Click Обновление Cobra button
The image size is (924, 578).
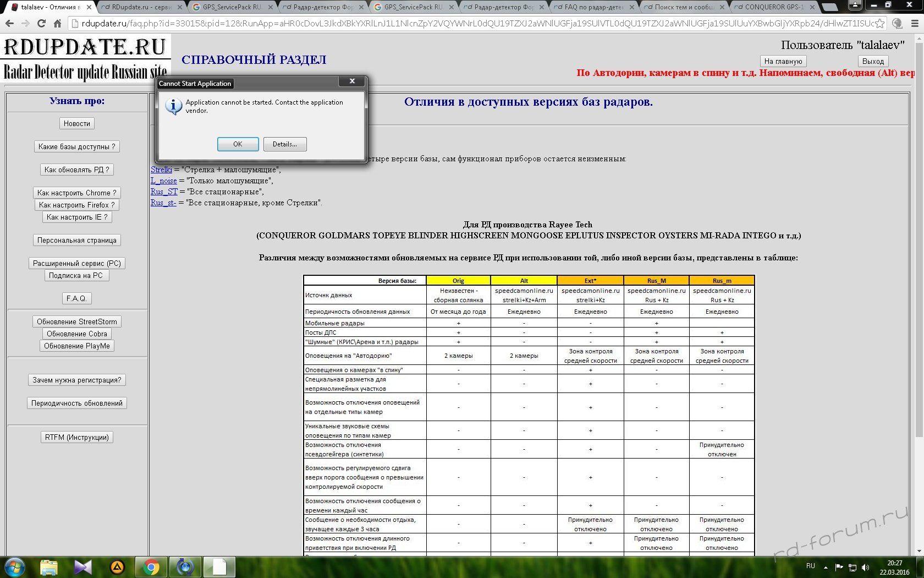click(x=77, y=334)
